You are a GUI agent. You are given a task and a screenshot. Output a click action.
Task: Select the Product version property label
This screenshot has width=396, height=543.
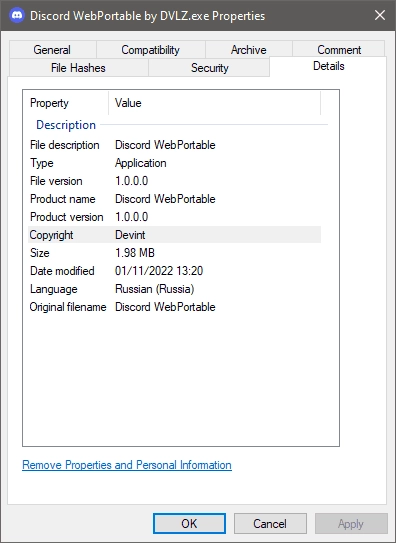coord(67,217)
